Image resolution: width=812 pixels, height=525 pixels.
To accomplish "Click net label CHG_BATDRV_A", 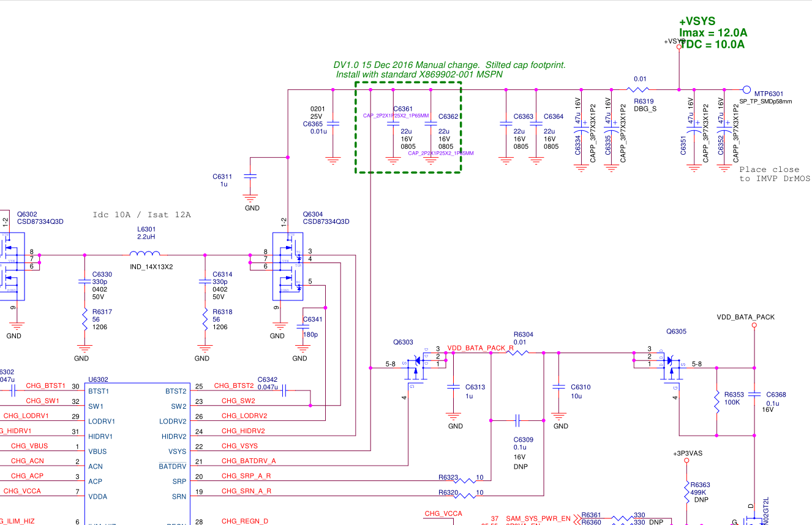I will [x=249, y=461].
